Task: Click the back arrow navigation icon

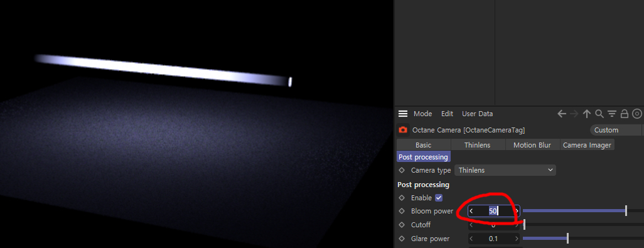Action: [561, 114]
